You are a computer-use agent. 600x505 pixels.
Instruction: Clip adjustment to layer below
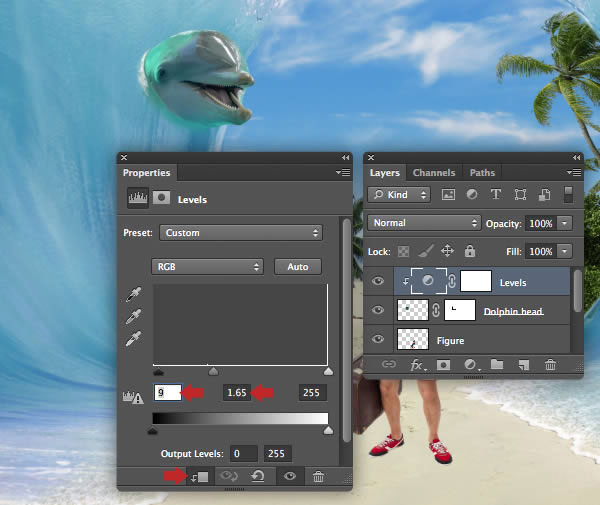tap(200, 477)
